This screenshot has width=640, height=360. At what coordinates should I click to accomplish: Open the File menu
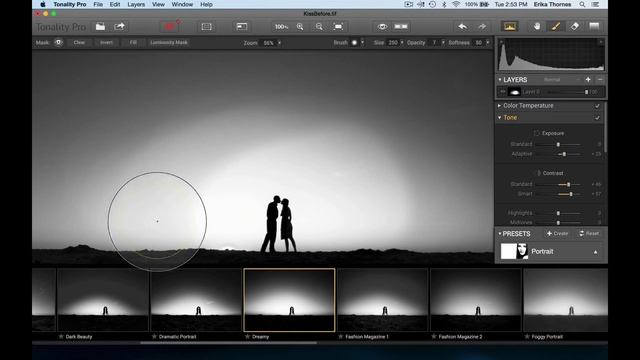click(x=98, y=4)
